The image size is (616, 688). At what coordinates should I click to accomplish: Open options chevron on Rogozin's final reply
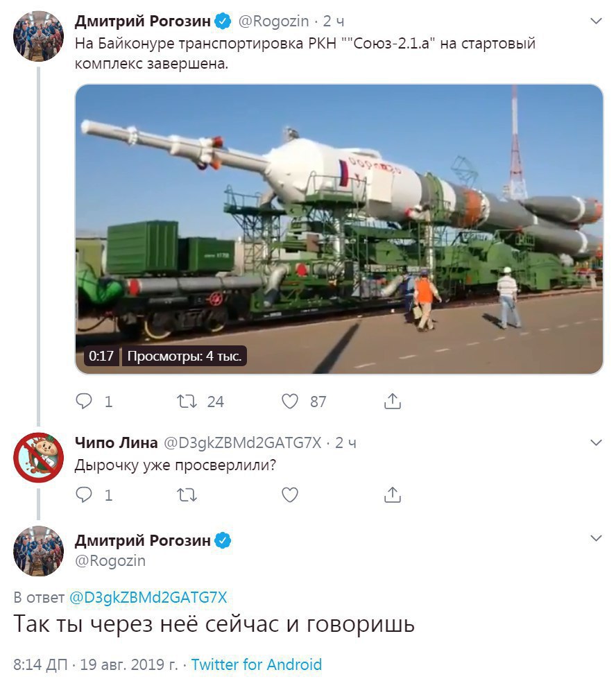coord(596,538)
